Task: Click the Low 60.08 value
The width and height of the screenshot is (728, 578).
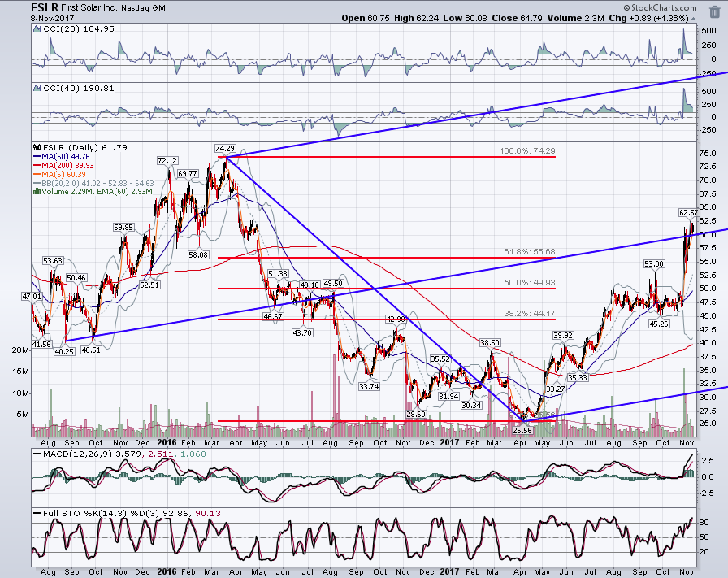Action: [464, 18]
